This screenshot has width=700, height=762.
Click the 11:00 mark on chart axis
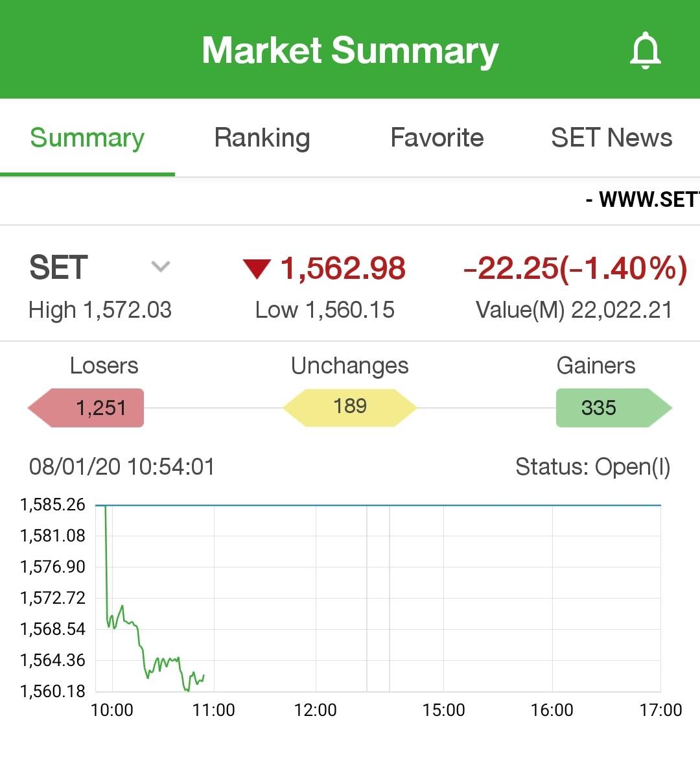214,710
